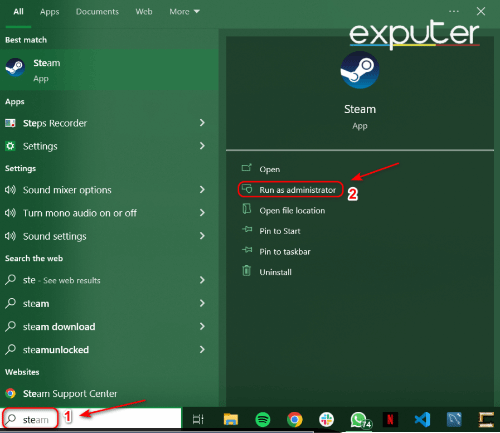Click the shield icon beside Run as administrator

point(247,189)
